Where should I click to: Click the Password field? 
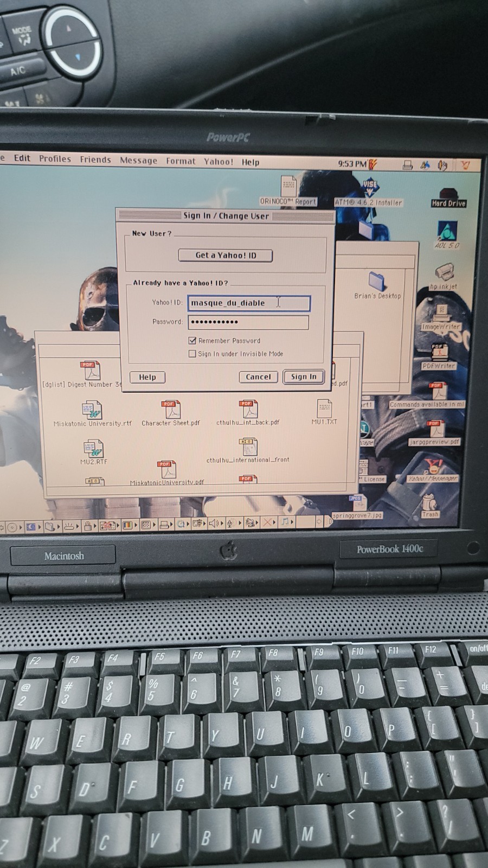[248, 322]
